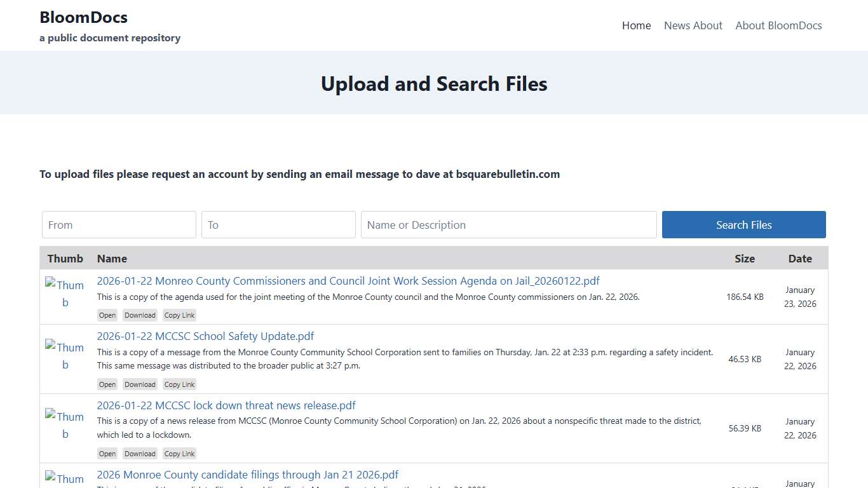Open the MCCSC lock down threat news release
The width and height of the screenshot is (868, 488).
226,405
